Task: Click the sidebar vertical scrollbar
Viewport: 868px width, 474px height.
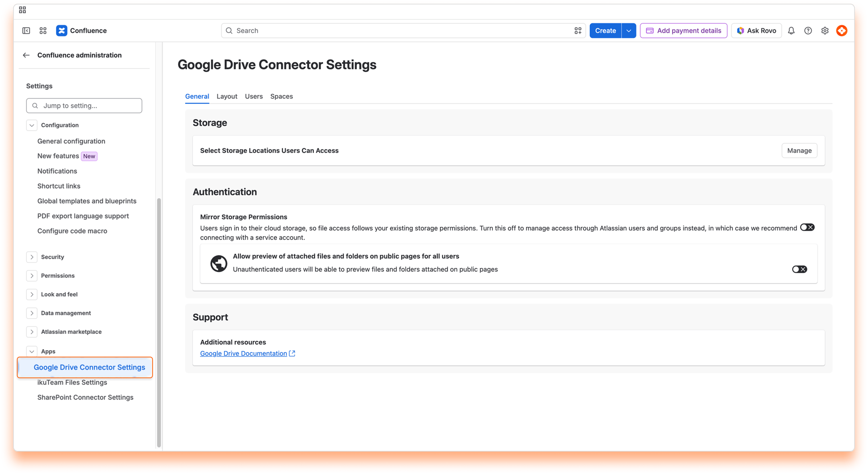Action: pos(159,323)
